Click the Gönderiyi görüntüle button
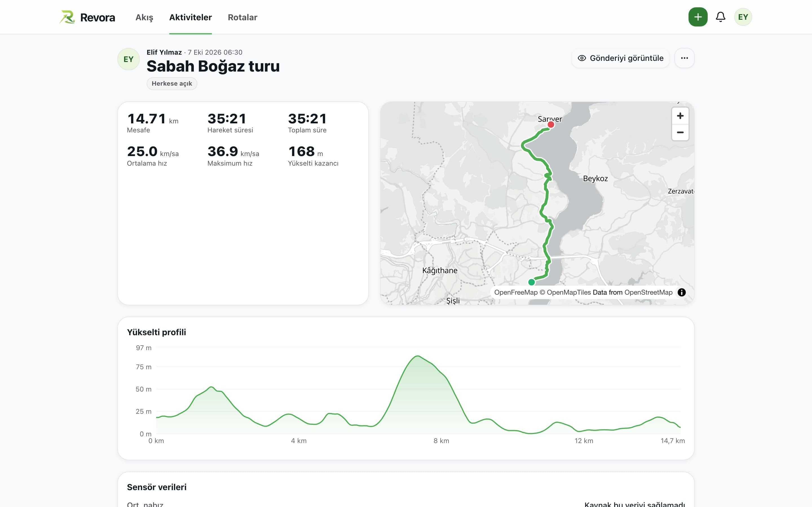Image resolution: width=812 pixels, height=507 pixels. (620, 58)
